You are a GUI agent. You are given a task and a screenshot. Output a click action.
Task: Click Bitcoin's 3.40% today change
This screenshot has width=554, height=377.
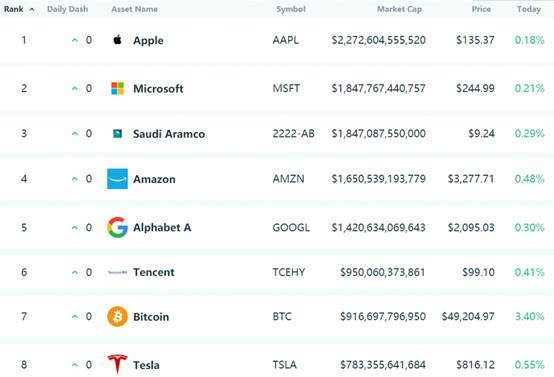pos(529,316)
